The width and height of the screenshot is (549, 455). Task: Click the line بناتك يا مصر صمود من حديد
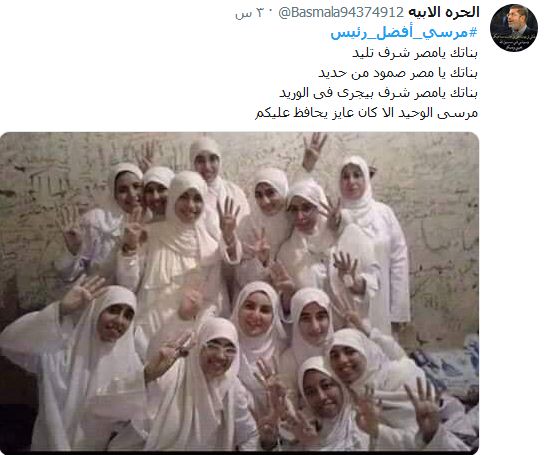[x=398, y=73]
